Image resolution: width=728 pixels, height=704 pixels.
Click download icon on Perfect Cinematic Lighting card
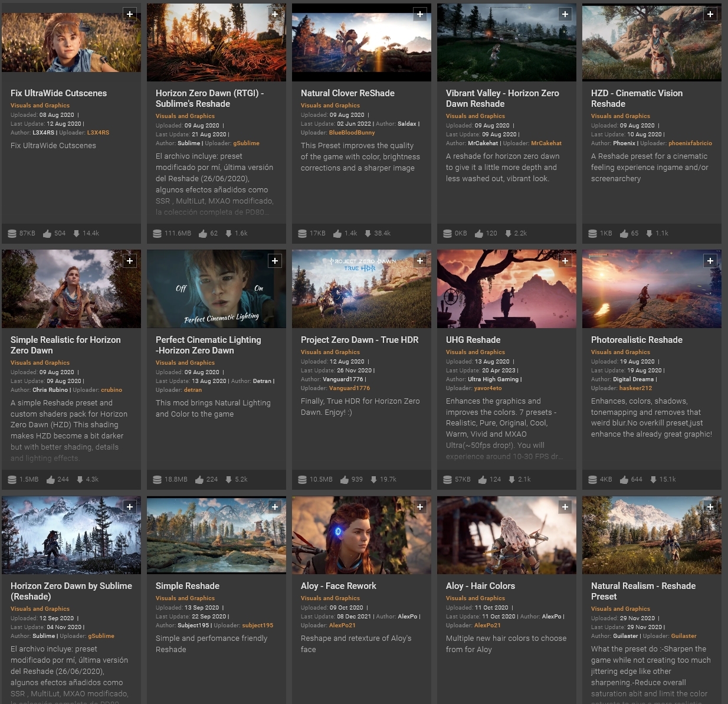(x=228, y=480)
